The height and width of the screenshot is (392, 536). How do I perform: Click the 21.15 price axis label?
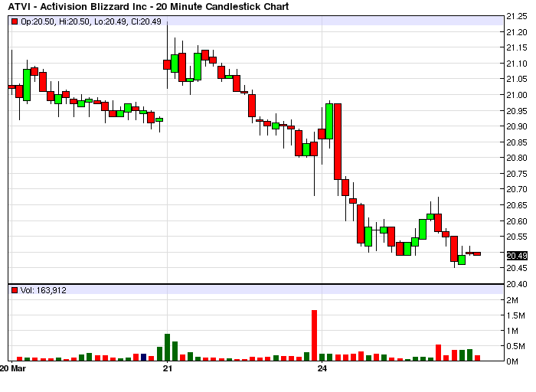517,47
